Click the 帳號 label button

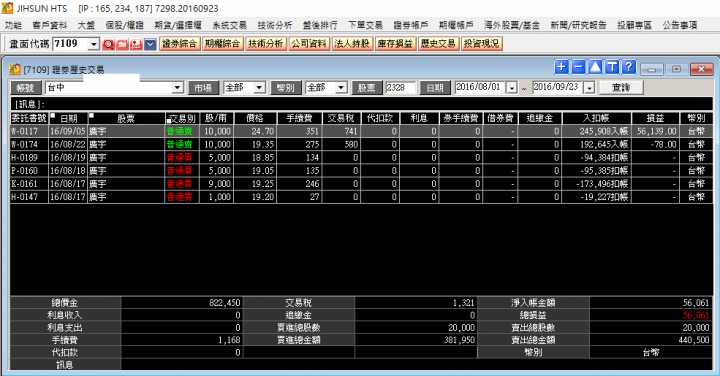coord(26,88)
